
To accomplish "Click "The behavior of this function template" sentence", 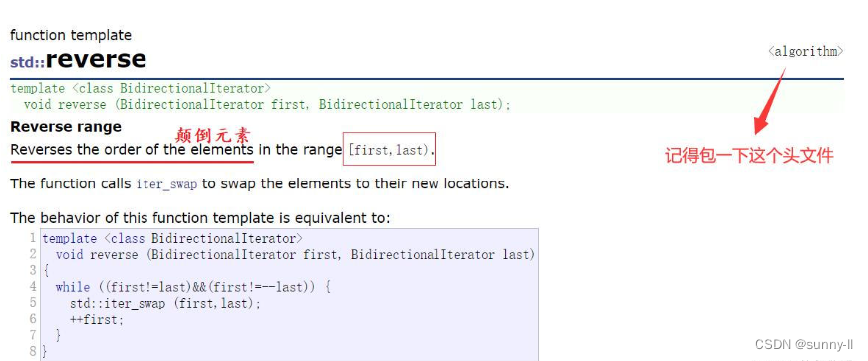I will (200, 218).
